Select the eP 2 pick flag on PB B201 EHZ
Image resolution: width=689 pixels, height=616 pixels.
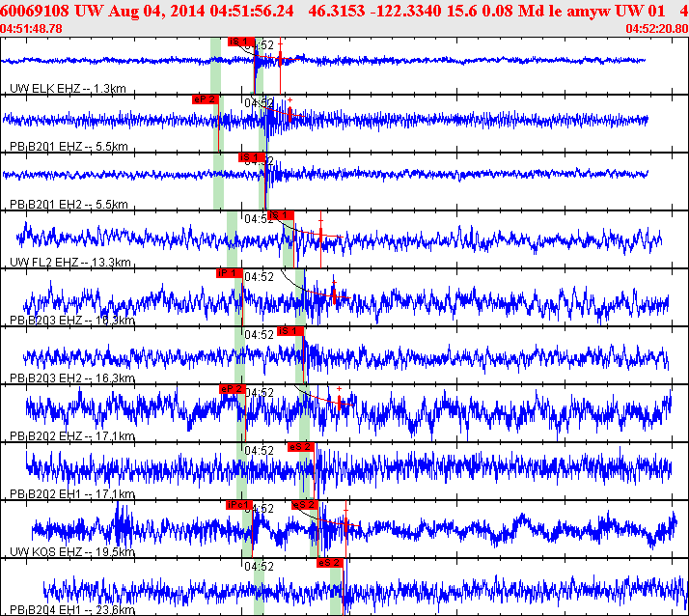(206, 98)
